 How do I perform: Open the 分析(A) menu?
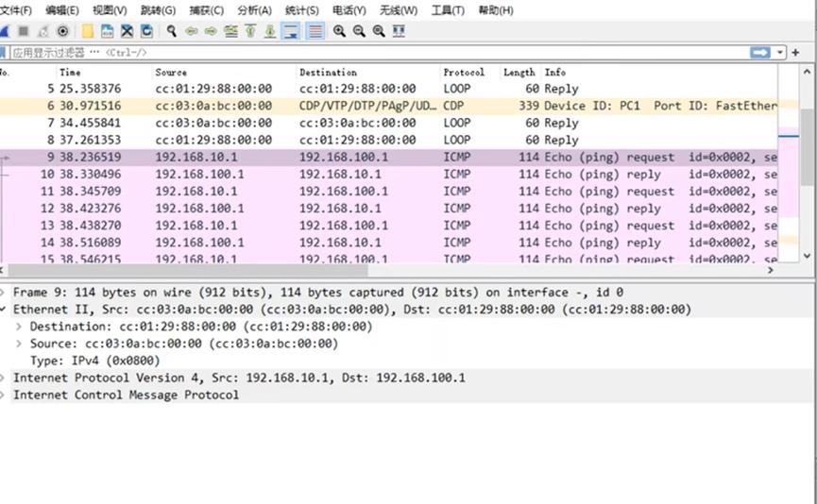click(254, 10)
